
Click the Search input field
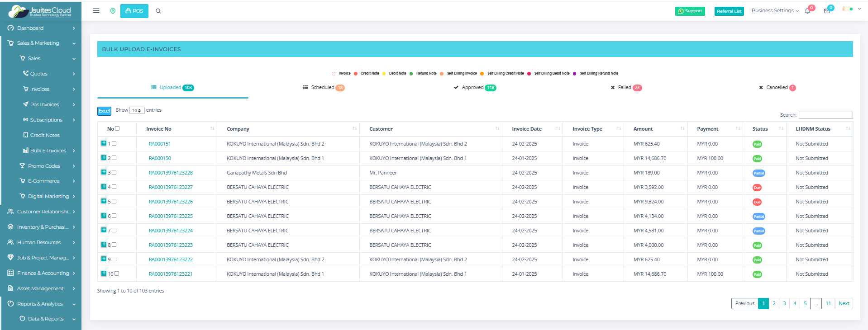pyautogui.click(x=825, y=115)
